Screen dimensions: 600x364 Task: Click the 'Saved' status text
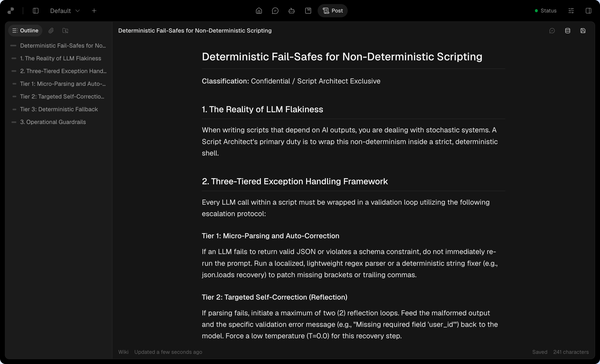(x=540, y=352)
